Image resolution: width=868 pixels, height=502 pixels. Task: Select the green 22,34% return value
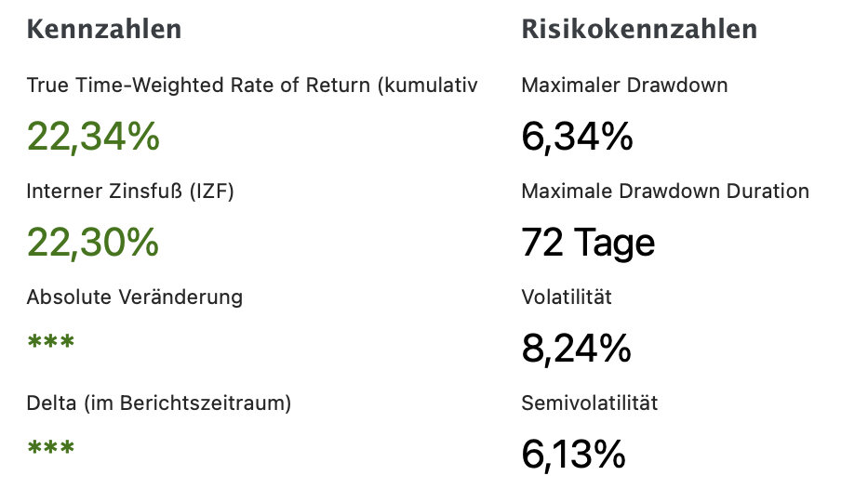pos(93,138)
